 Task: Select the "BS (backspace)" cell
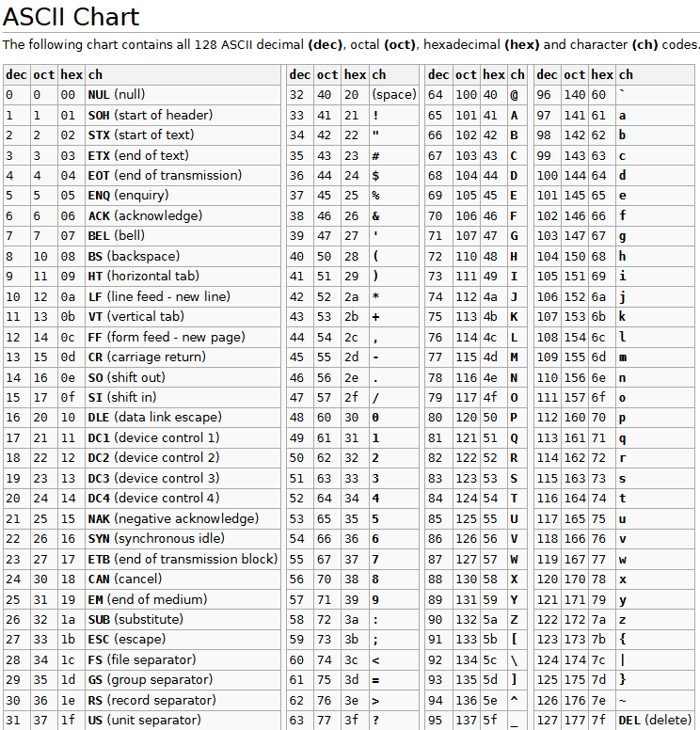(x=183, y=256)
